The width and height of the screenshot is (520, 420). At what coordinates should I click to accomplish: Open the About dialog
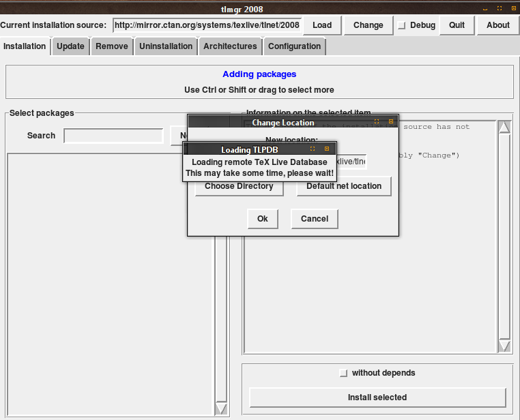pos(497,25)
